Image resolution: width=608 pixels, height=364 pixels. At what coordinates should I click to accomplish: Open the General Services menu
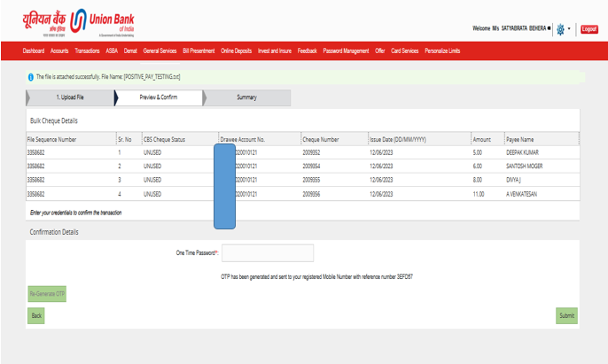[x=160, y=51]
